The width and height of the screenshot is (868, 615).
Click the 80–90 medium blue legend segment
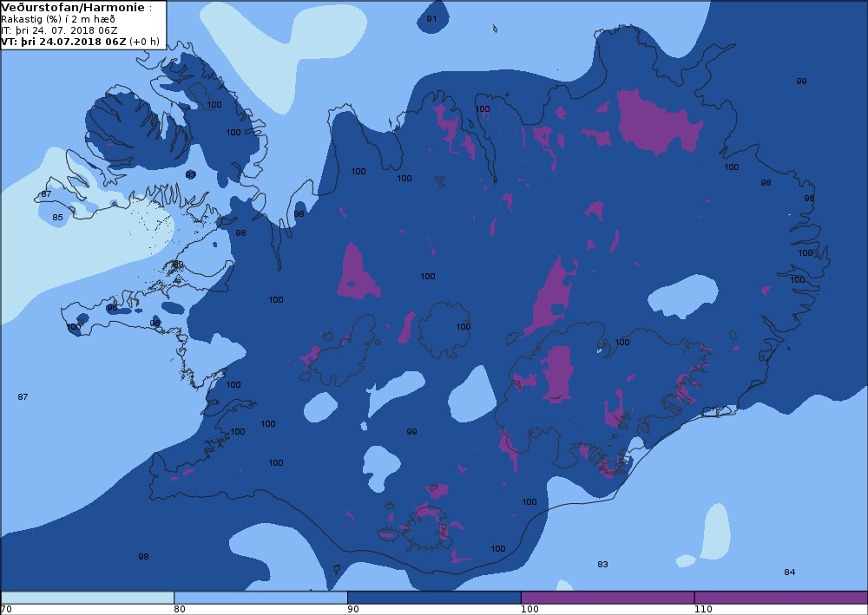pos(260,598)
